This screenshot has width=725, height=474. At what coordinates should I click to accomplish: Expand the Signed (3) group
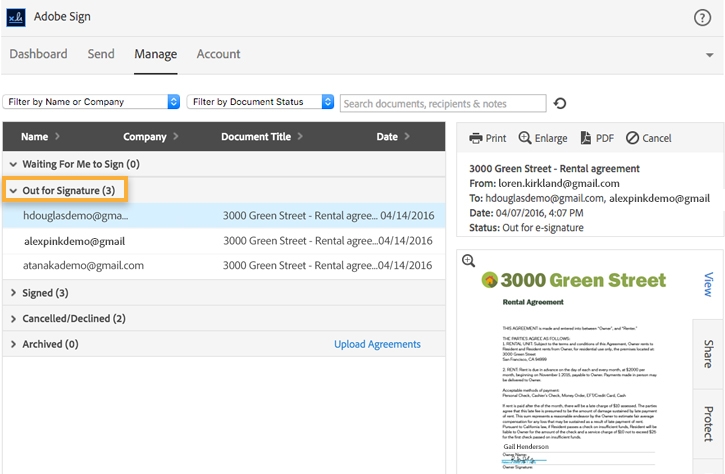(x=13, y=293)
